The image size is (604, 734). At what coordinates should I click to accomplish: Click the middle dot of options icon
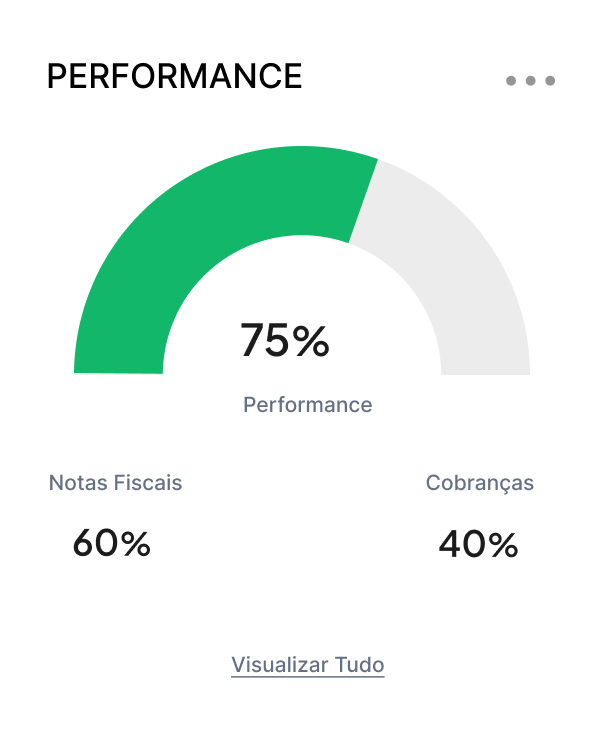pos(530,81)
